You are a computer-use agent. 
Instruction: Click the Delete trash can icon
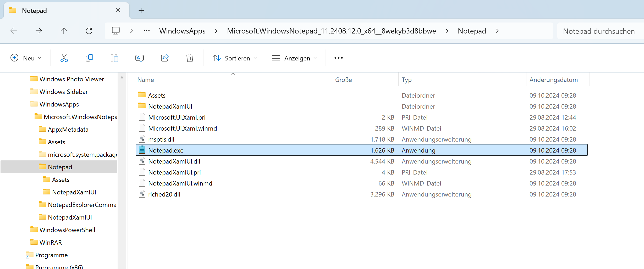[190, 58]
